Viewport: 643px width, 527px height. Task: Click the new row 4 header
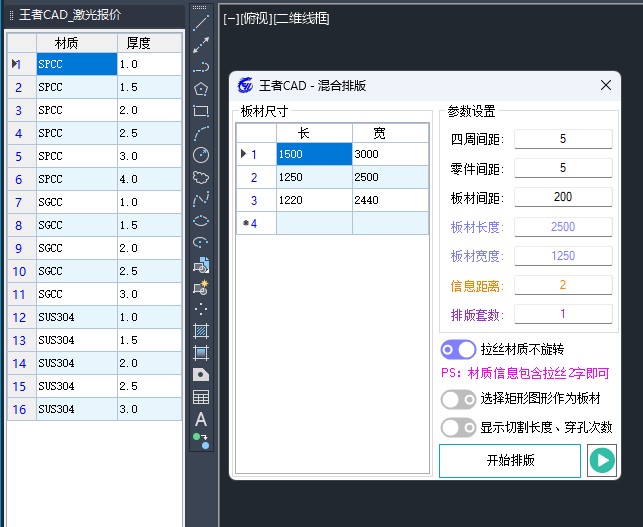[x=256, y=223]
